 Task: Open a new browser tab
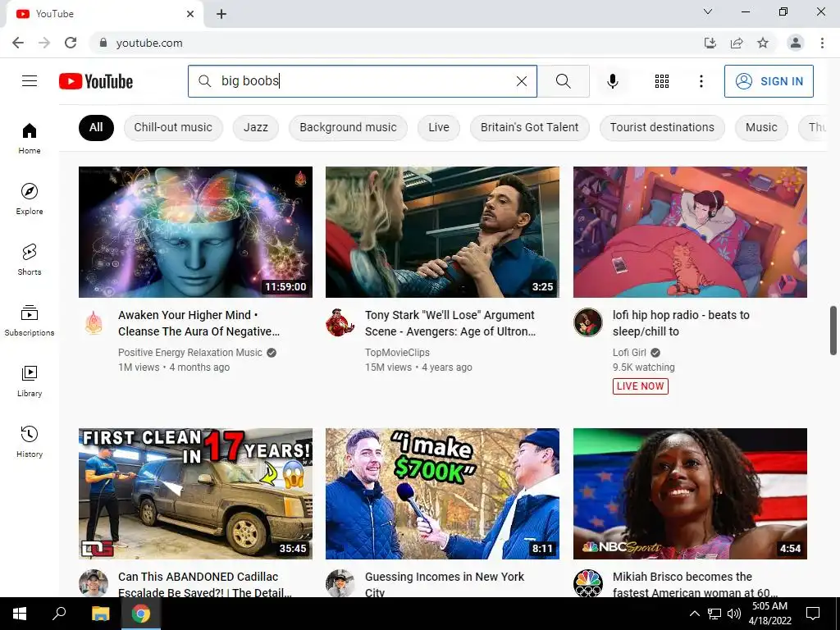221,14
